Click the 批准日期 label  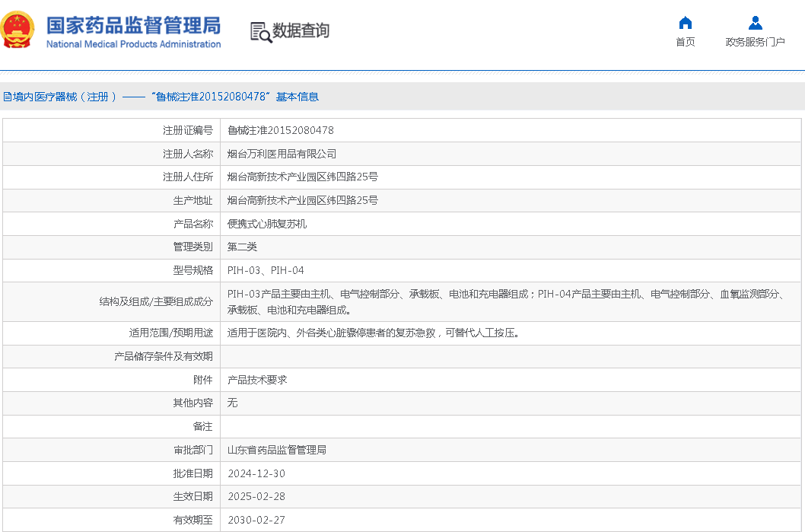[193, 473]
